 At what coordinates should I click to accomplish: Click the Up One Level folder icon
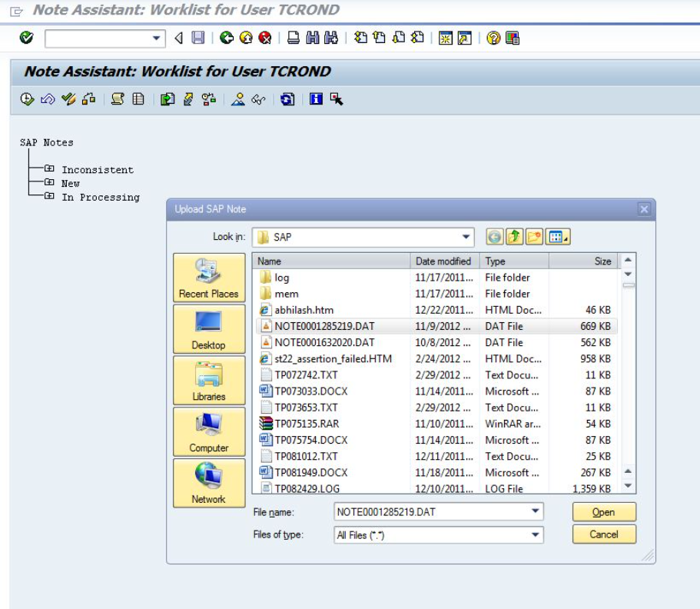click(x=514, y=237)
